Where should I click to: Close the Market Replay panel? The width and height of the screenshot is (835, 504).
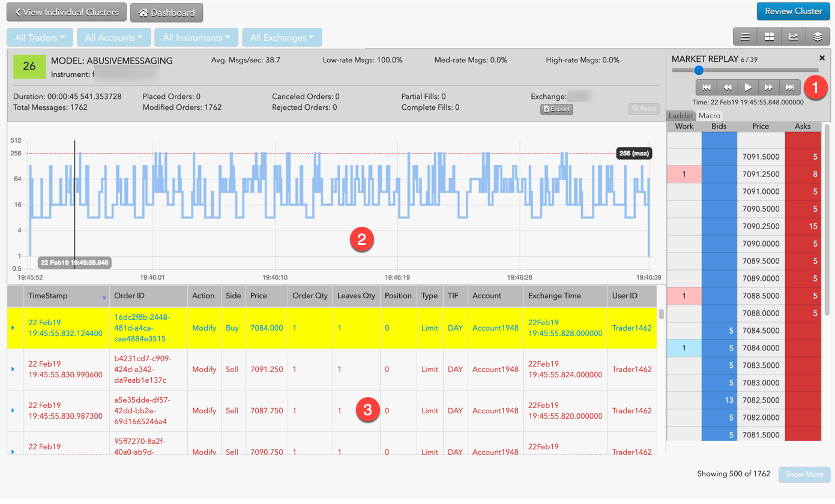pyautogui.click(x=822, y=58)
